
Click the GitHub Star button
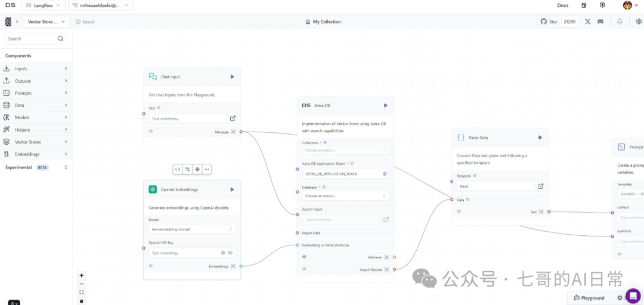coord(549,22)
